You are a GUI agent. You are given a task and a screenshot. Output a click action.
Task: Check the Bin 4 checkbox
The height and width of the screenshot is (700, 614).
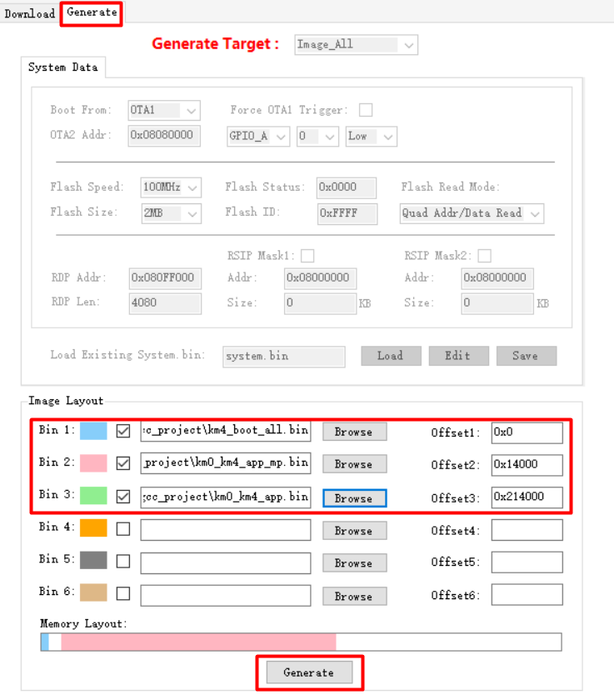[123, 529]
